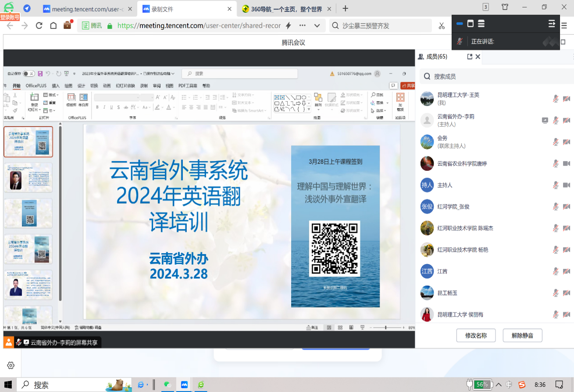The width and height of the screenshot is (574, 392).
Task: Expand the address bar dropdown chevron
Action: (317, 26)
